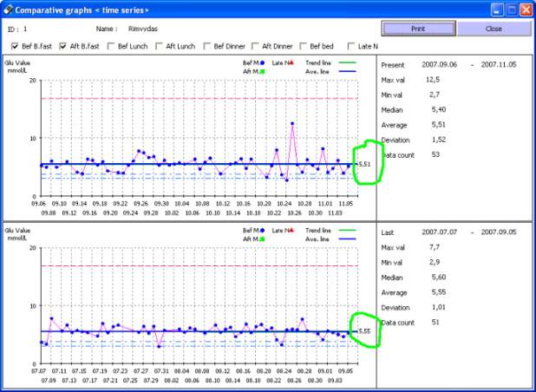The image size is (536, 392).
Task: Click the Late N red triangle in top legend
Action: click(293, 62)
